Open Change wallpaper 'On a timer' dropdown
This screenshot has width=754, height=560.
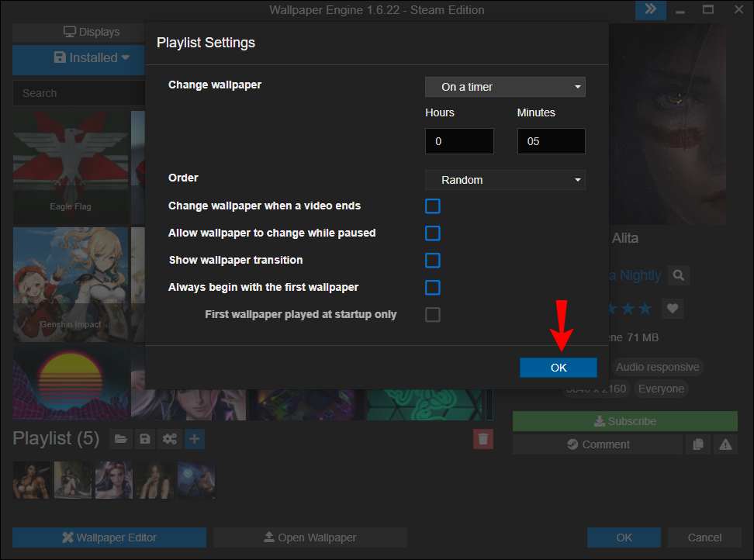[505, 87]
